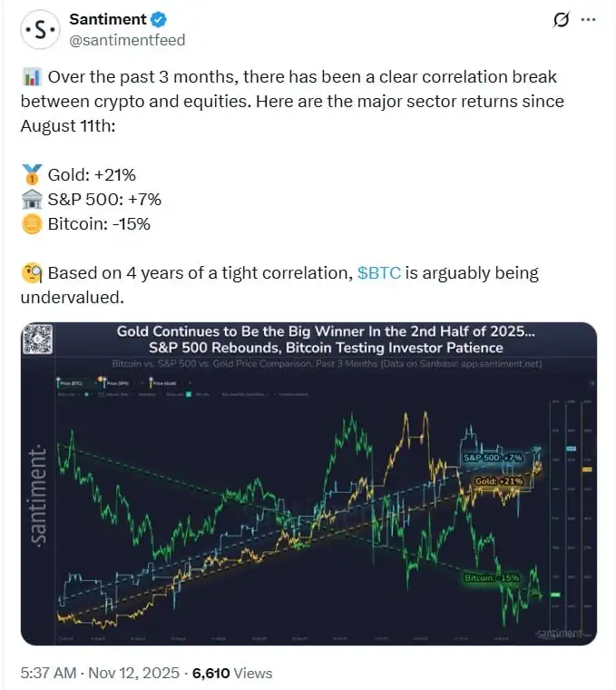Click the Price (SPX) legend tab
The width and height of the screenshot is (616, 690).
(x=116, y=383)
